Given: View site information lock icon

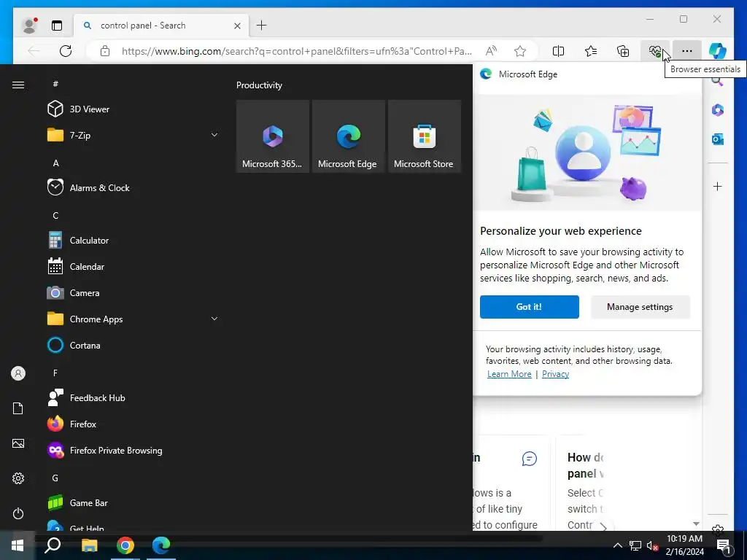Looking at the screenshot, I should click(105, 51).
